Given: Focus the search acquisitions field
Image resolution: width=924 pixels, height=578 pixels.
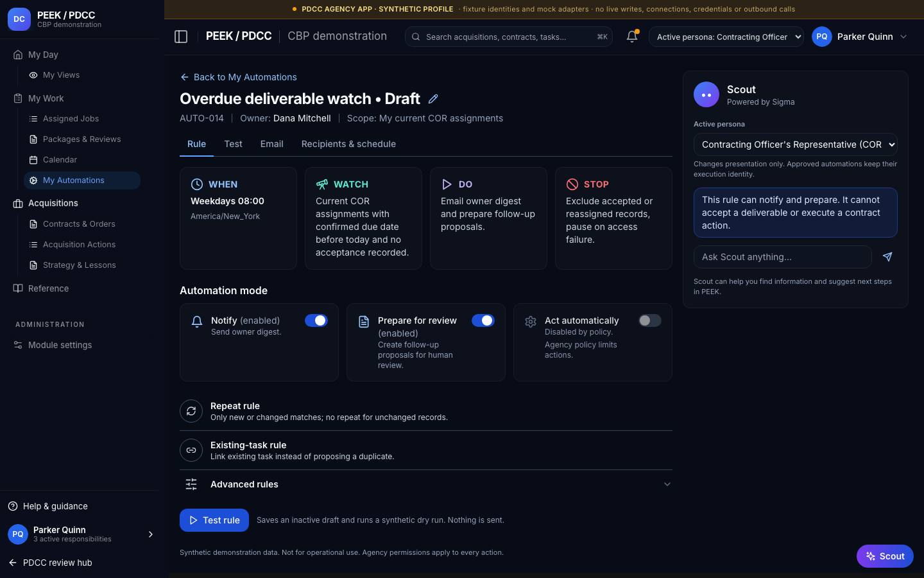Looking at the screenshot, I should (x=509, y=37).
